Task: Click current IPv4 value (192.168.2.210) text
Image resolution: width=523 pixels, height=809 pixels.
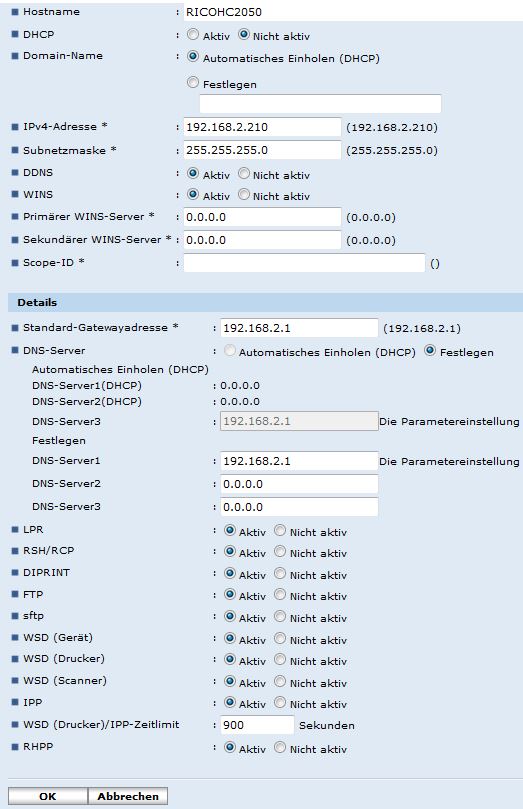Action: 391,127
